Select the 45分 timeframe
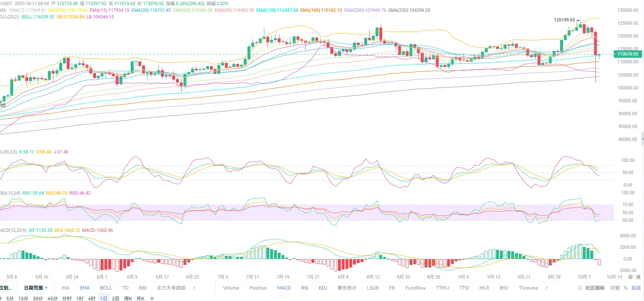 click(53, 298)
